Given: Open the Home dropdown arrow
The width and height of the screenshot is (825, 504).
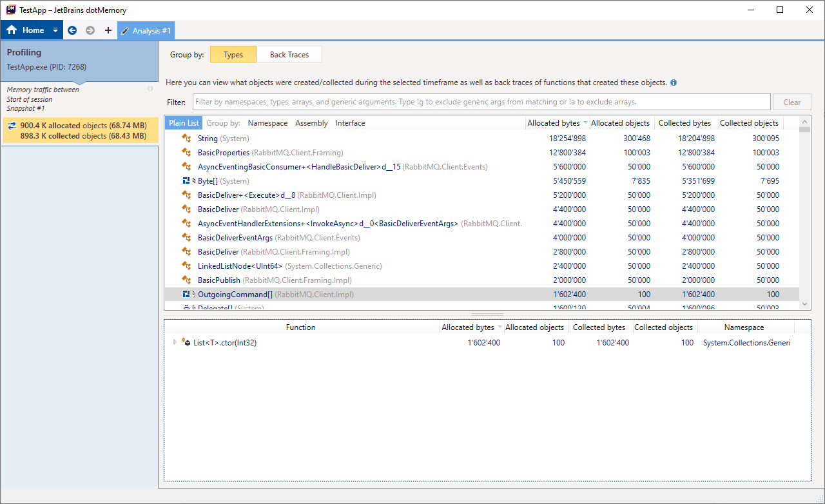Looking at the screenshot, I should (55, 30).
